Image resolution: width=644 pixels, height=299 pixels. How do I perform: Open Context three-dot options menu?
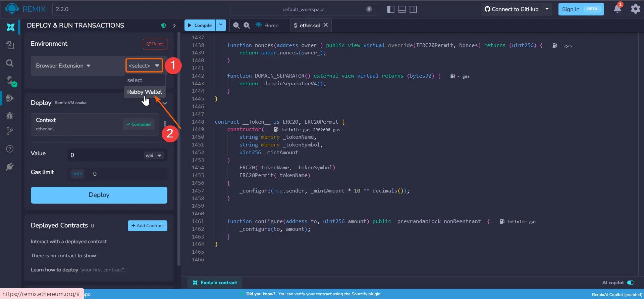165,124
